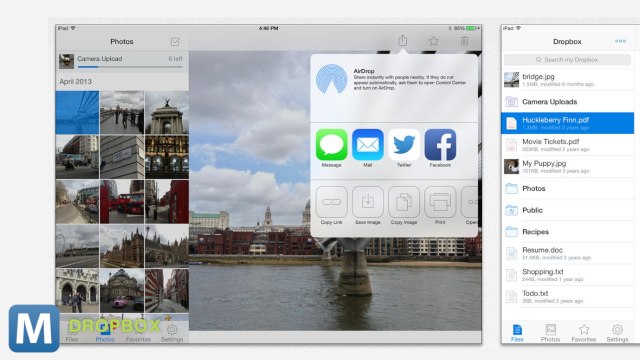640x360 pixels.
Task: Share via the Twitter icon
Action: pyautogui.click(x=404, y=144)
